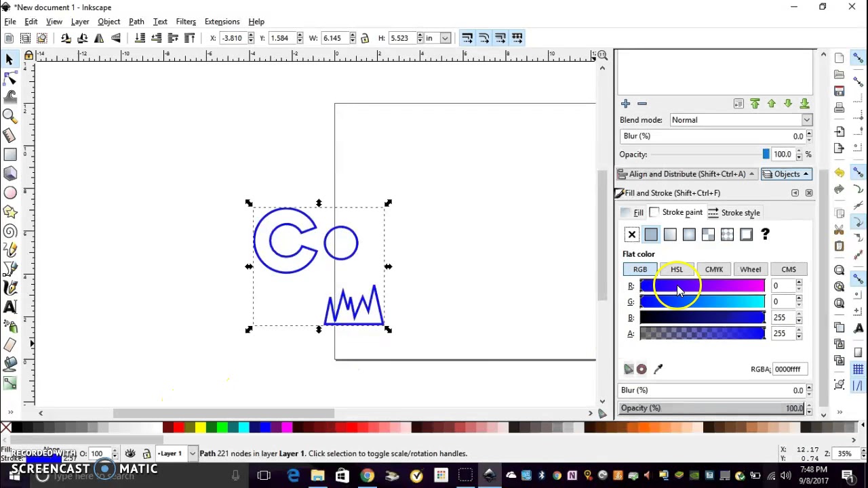The image size is (868, 488).
Task: Click Flip horizontal icon in toolbar
Action: coord(99,38)
